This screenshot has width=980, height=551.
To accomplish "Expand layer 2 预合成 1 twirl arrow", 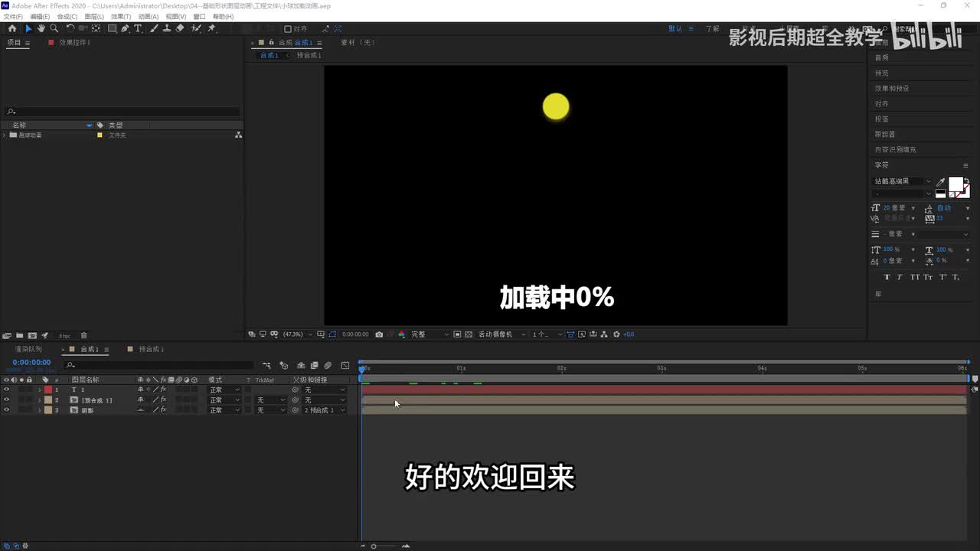I will pos(39,400).
